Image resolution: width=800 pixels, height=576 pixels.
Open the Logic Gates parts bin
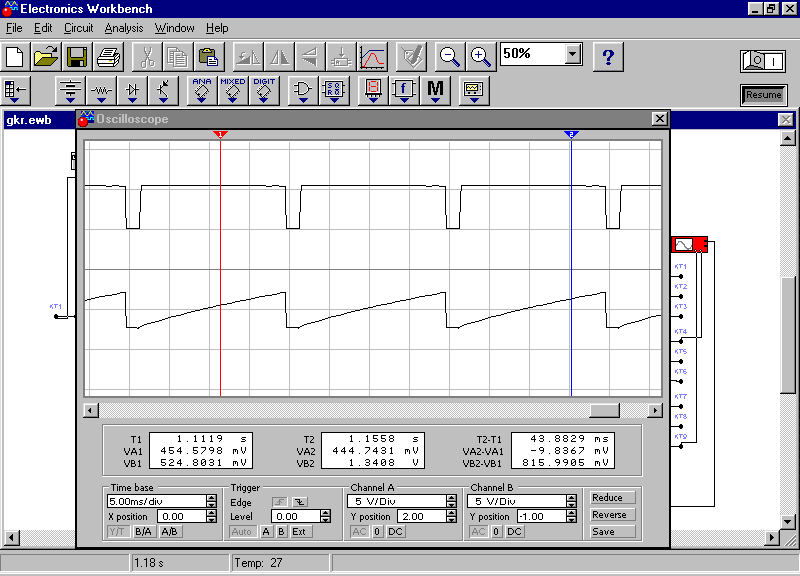[302, 91]
